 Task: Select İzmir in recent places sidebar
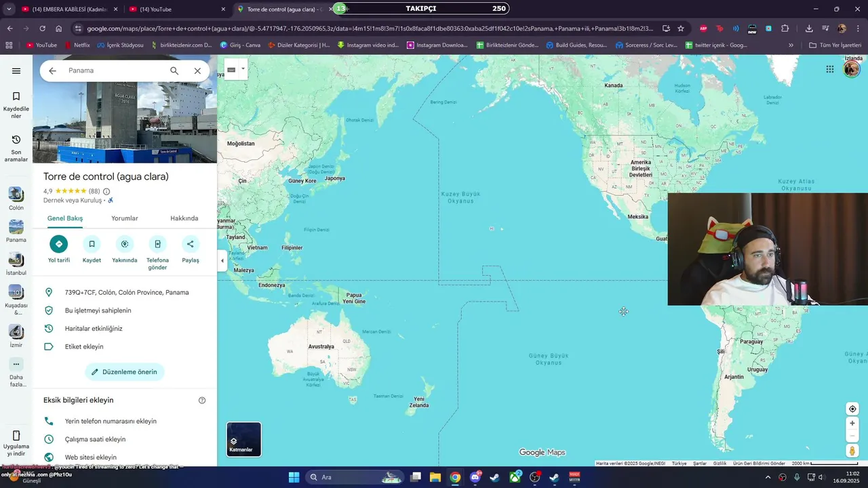tap(16, 335)
